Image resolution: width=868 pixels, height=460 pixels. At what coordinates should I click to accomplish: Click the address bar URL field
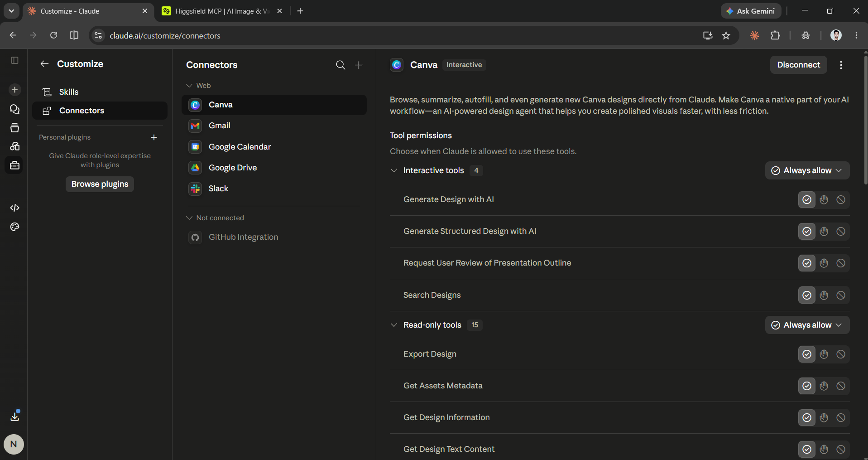[x=398, y=35]
